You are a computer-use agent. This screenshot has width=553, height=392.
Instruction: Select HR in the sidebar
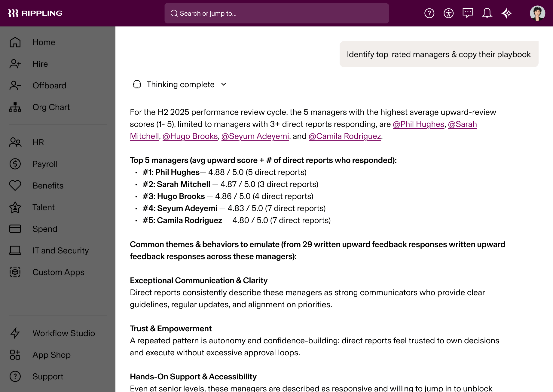click(38, 142)
